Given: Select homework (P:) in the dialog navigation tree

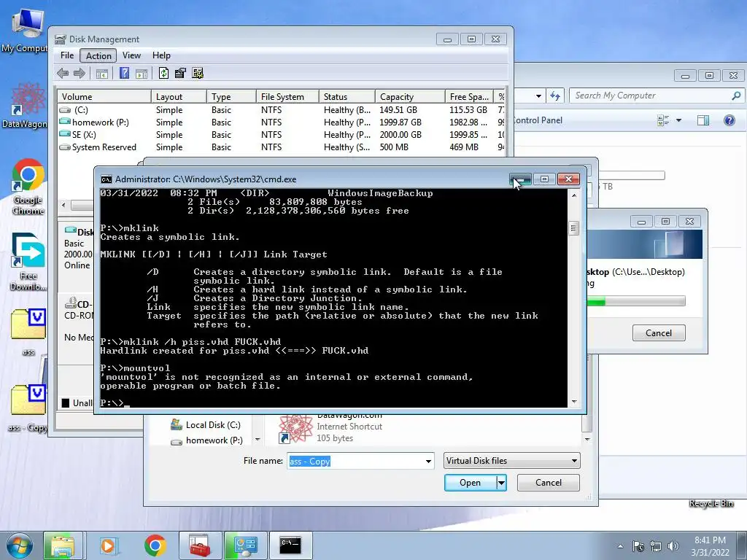Looking at the screenshot, I should tap(206, 440).
